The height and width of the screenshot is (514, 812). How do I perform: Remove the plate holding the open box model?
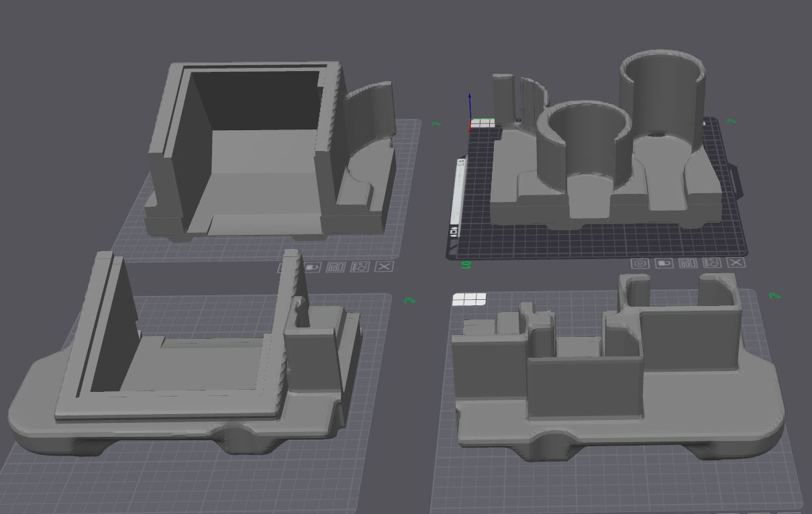(x=384, y=267)
